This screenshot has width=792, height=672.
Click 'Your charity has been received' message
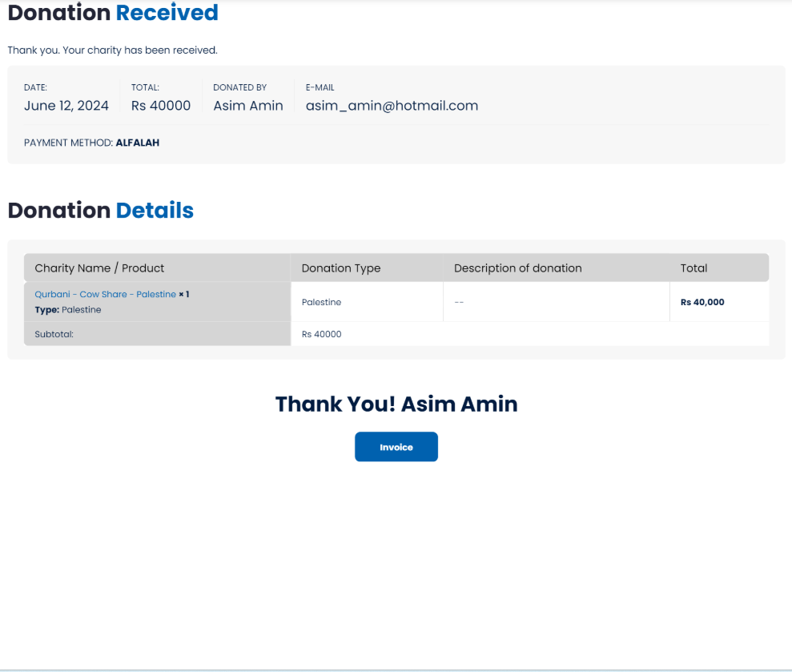(x=112, y=50)
